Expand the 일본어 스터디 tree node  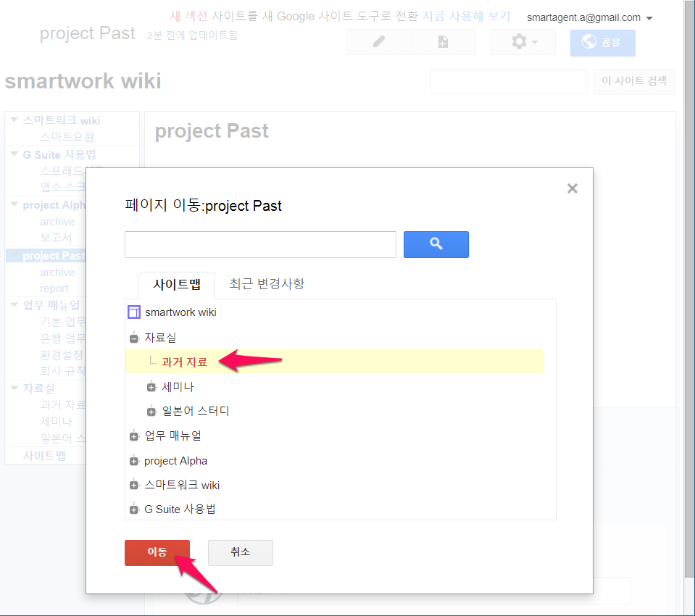(x=151, y=412)
